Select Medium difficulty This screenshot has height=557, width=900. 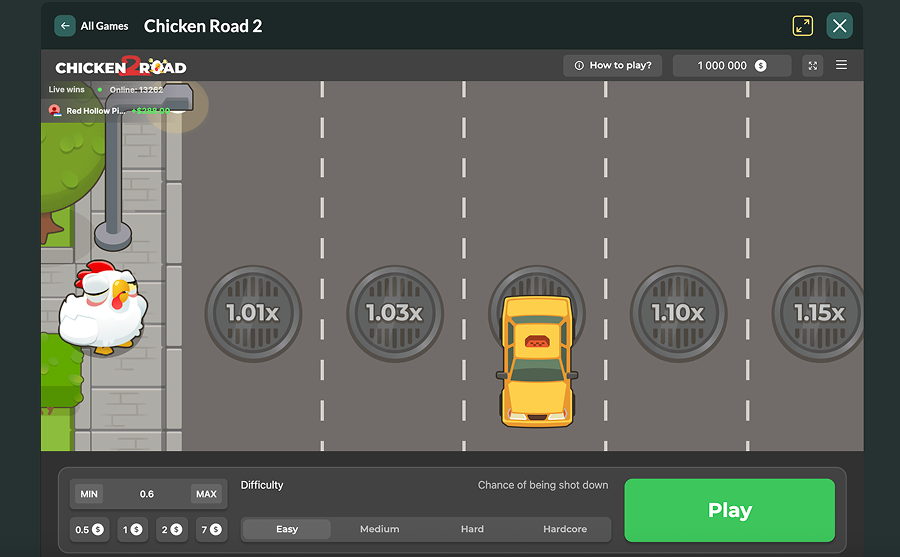tap(379, 529)
